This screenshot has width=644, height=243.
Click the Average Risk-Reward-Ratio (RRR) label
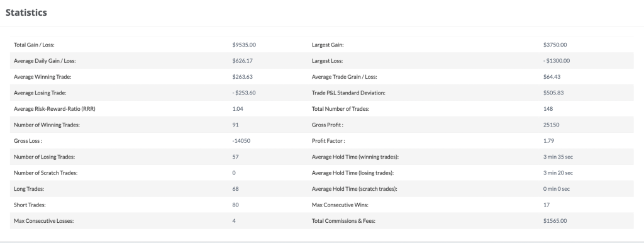coord(55,109)
